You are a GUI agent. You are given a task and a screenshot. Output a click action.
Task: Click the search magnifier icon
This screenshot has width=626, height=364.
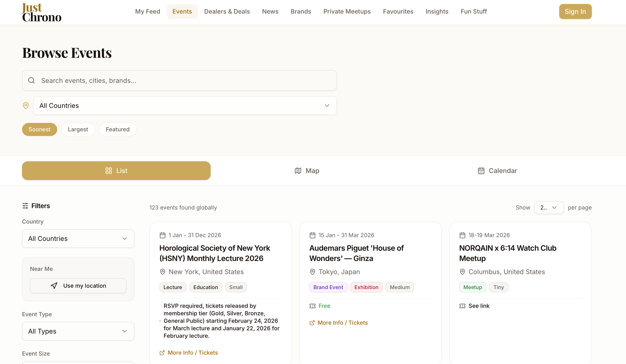pos(31,80)
